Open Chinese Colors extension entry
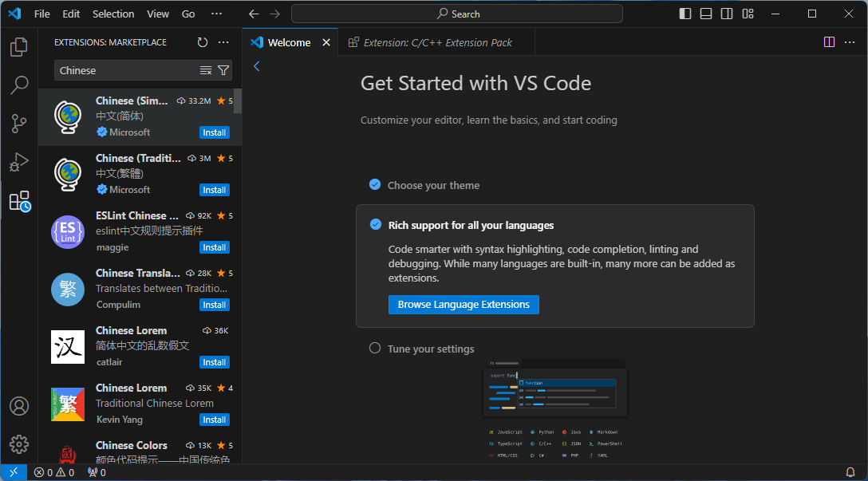868x481 pixels. pyautogui.click(x=140, y=451)
